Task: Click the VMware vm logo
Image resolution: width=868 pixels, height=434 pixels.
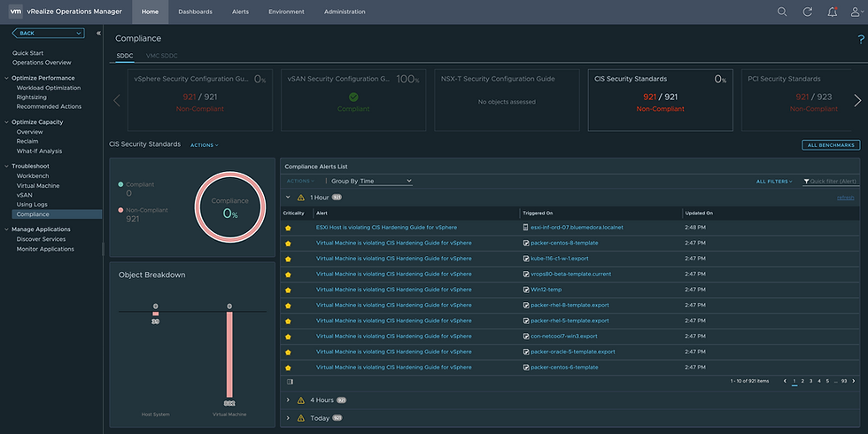Action: 16,12
